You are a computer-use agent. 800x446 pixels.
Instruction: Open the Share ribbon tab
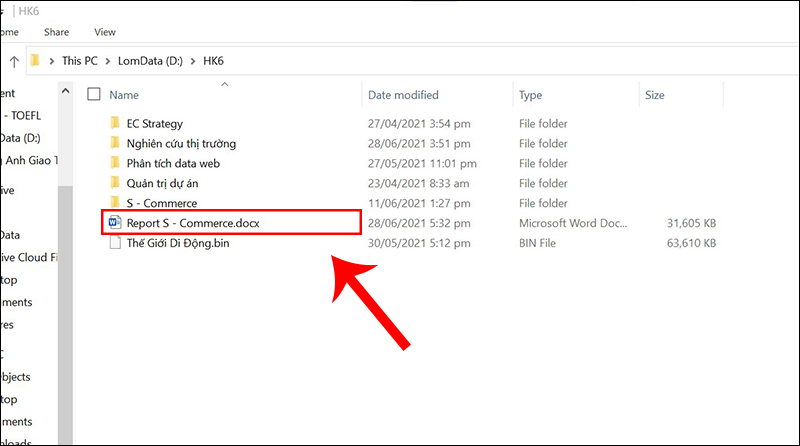pos(56,32)
